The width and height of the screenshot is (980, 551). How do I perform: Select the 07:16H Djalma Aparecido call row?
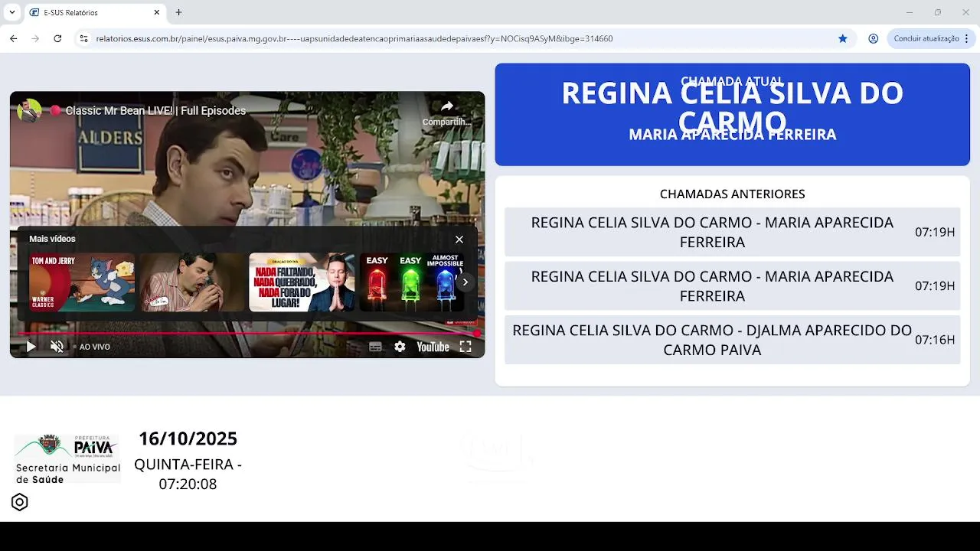click(732, 340)
